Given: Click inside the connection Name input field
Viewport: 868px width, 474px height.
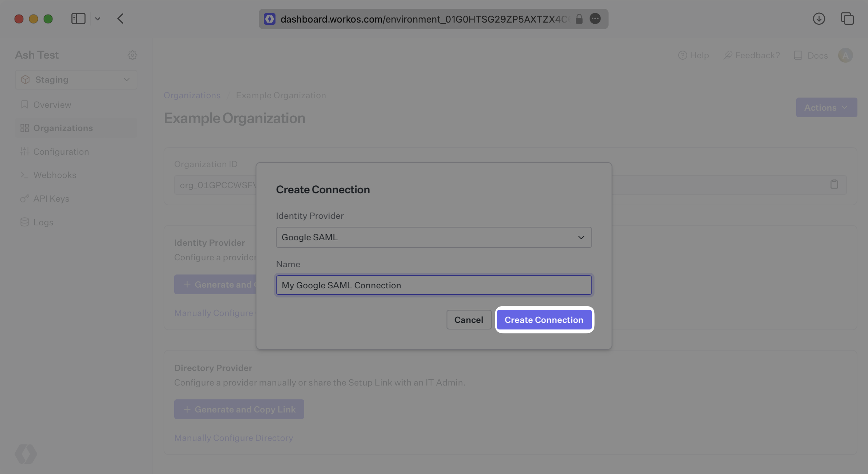Looking at the screenshot, I should click(x=433, y=285).
